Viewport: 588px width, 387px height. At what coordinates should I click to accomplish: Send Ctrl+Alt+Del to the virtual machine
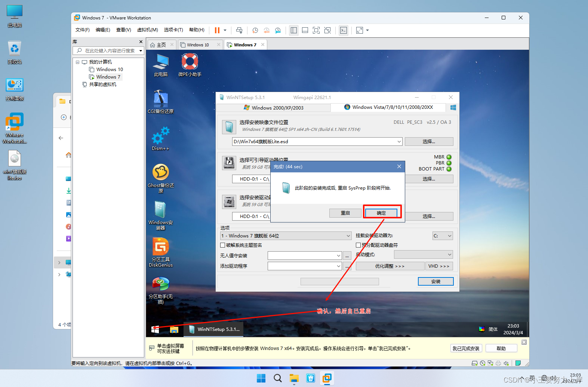[239, 30]
